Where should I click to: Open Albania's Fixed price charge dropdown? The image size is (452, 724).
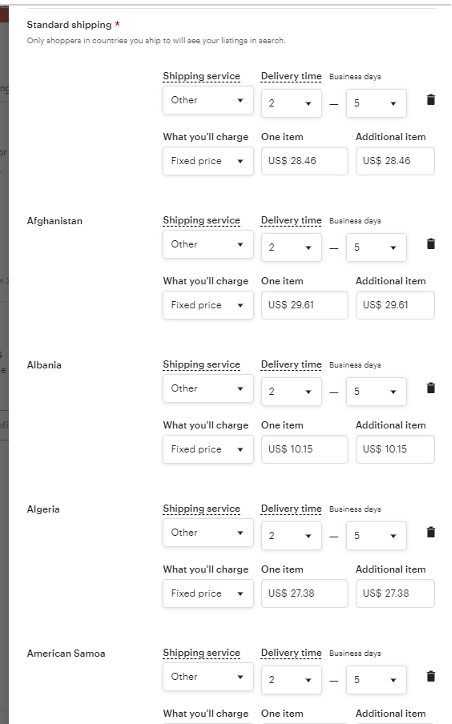208,449
